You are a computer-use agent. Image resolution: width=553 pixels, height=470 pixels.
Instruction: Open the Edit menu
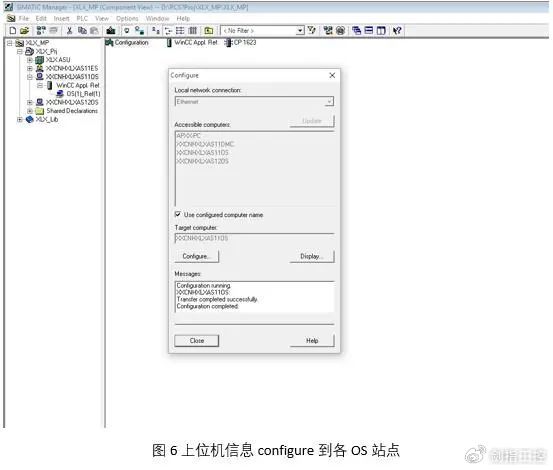pos(41,18)
